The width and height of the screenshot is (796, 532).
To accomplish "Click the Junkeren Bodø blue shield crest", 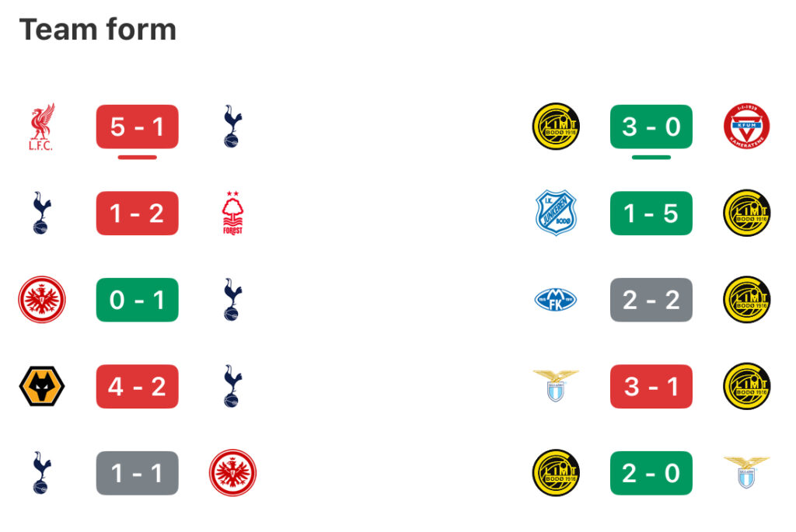I will 556,213.
